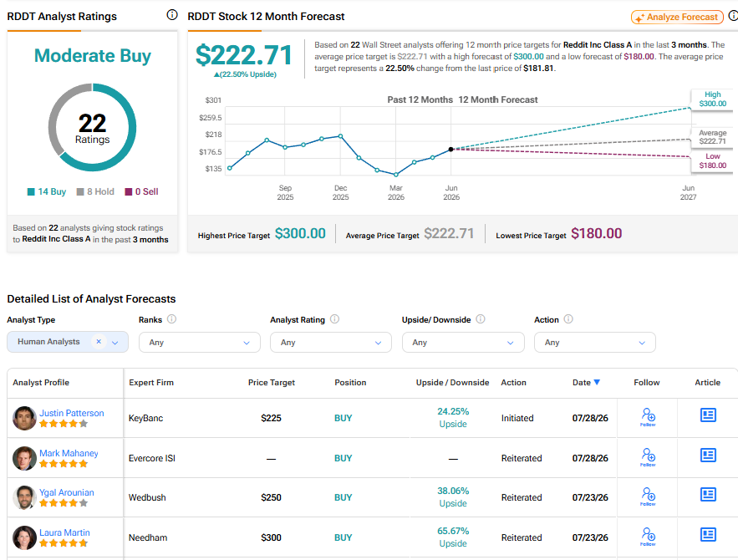738x560 pixels.
Task: Click the Analyze Forecast button
Action: click(677, 18)
